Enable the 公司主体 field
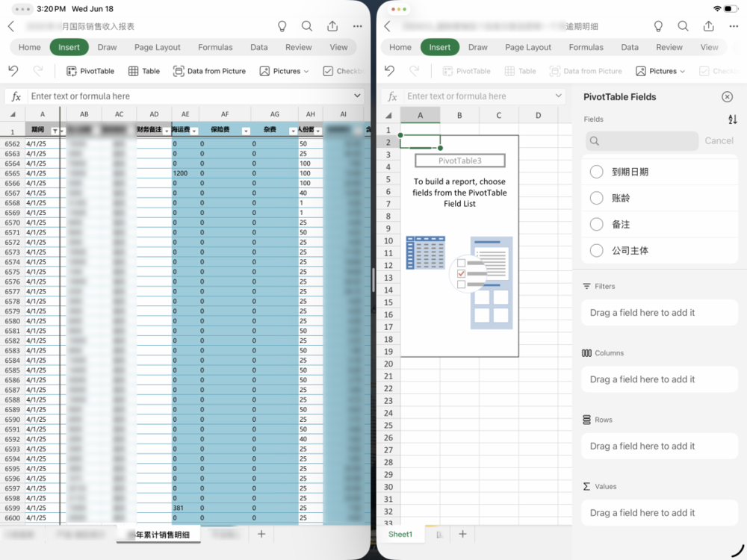747x560 pixels. pyautogui.click(x=596, y=251)
